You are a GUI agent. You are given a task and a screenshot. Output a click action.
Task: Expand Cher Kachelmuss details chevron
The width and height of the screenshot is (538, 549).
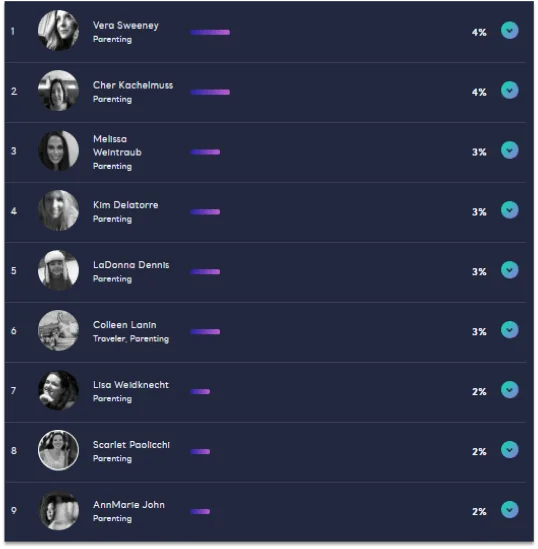(509, 90)
